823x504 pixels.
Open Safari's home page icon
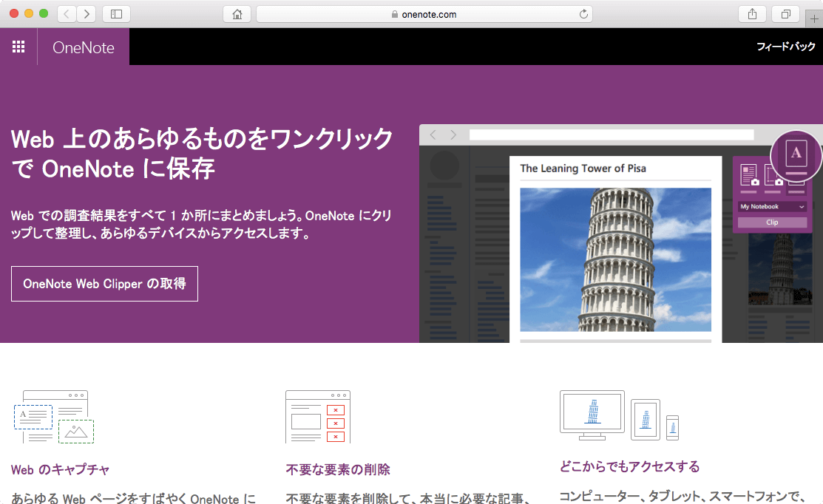(x=237, y=13)
